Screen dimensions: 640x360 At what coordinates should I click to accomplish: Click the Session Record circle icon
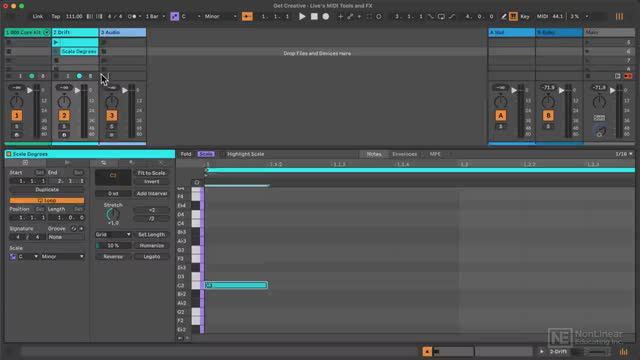point(379,16)
